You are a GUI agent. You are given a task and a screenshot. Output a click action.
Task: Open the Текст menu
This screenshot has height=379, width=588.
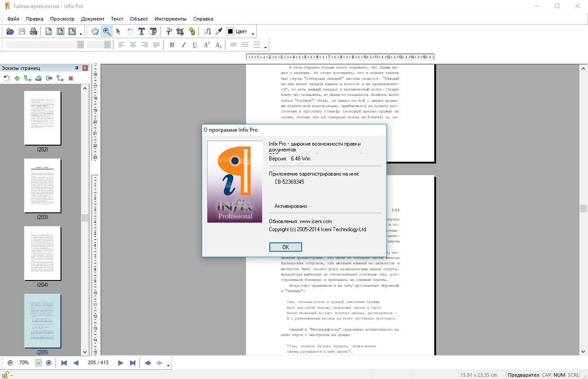click(117, 19)
